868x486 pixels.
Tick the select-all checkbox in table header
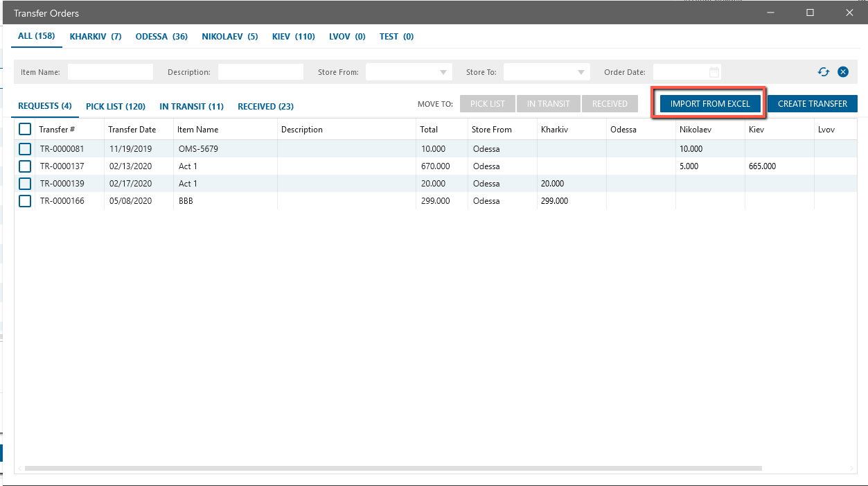tap(25, 129)
